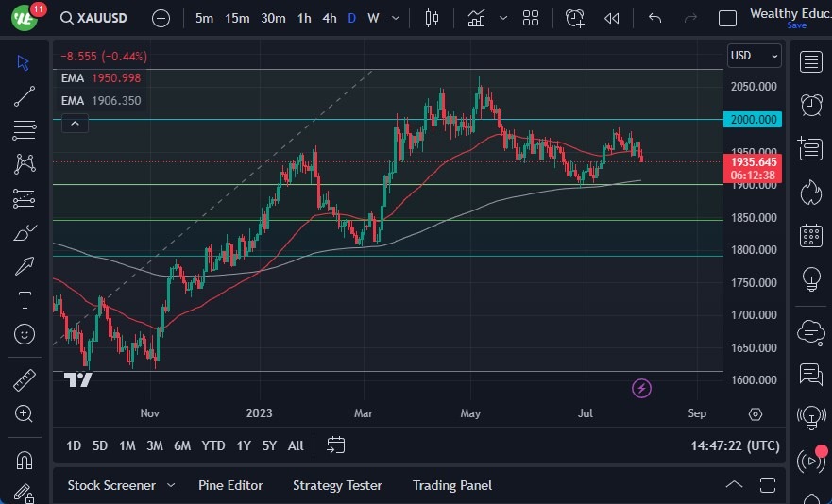Click the XAUUSD symbol search
The image size is (832, 504).
(x=96, y=18)
